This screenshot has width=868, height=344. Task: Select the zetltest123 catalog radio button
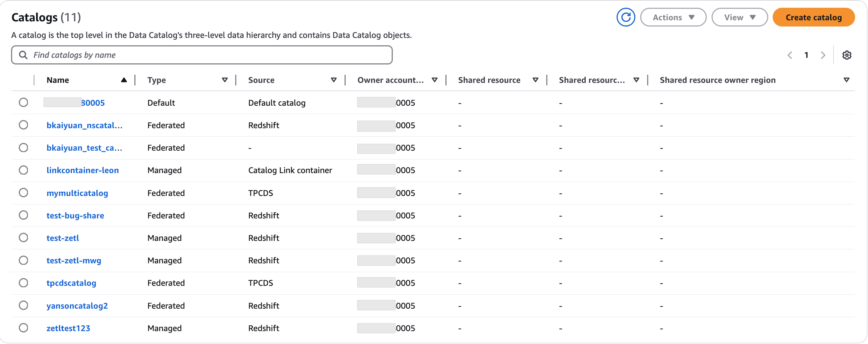coord(24,328)
